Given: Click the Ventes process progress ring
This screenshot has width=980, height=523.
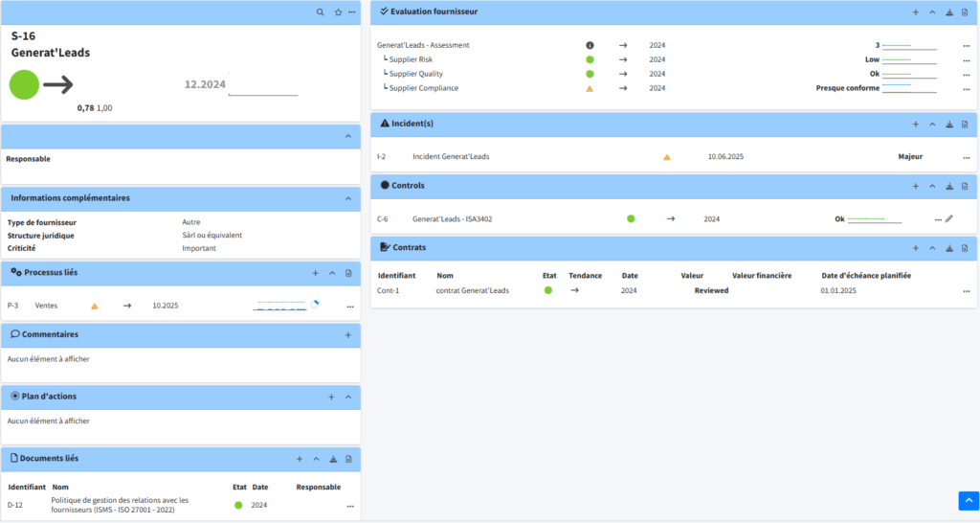Looking at the screenshot, I should pyautogui.click(x=315, y=306).
